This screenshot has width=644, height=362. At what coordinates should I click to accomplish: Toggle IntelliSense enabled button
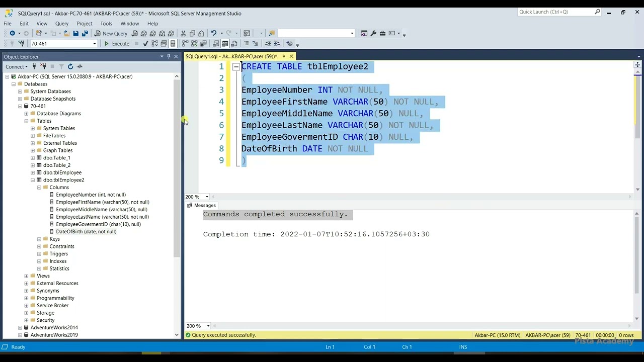coord(173,43)
